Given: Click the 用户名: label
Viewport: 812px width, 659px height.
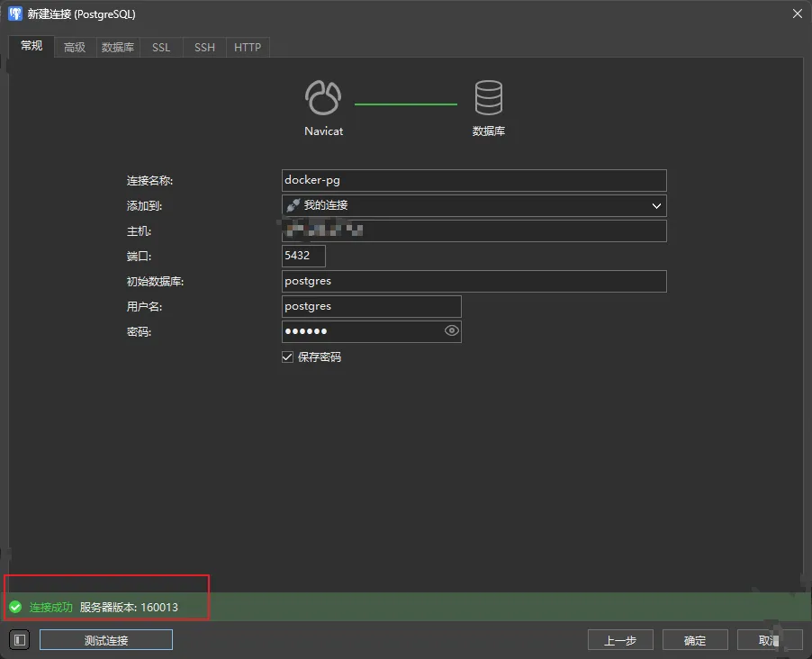Looking at the screenshot, I should pyautogui.click(x=144, y=307).
